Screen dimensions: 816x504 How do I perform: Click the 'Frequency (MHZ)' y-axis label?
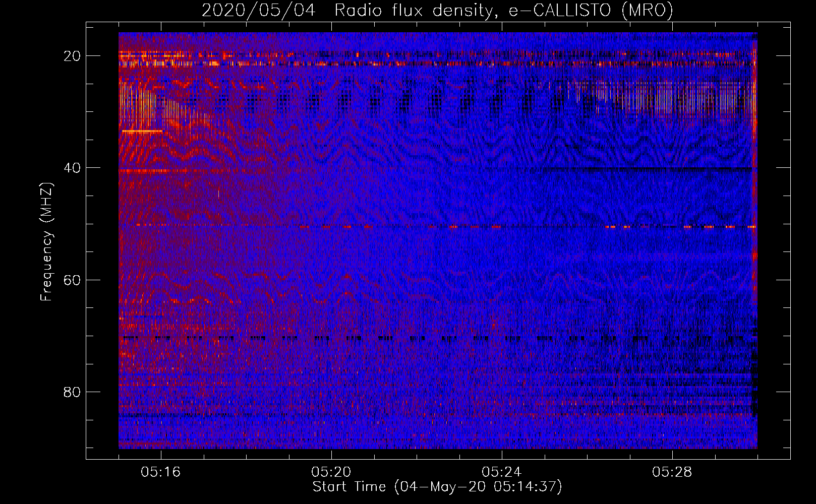point(46,242)
